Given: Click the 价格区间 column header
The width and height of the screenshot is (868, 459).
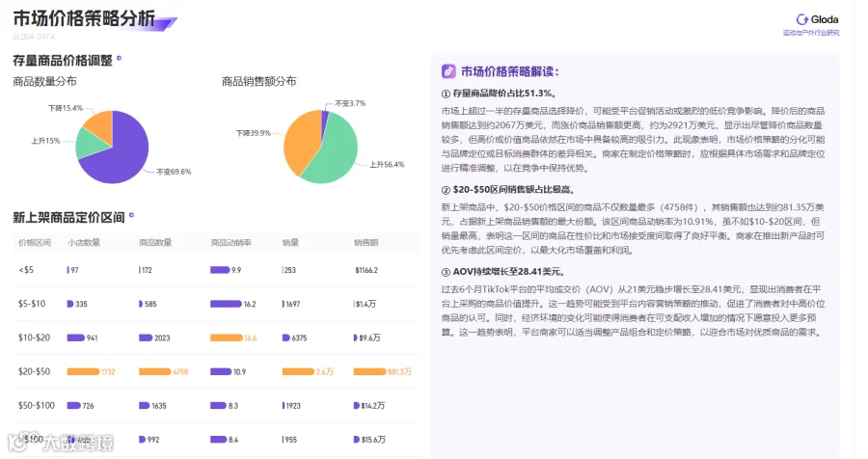Looking at the screenshot, I should pyautogui.click(x=35, y=242).
